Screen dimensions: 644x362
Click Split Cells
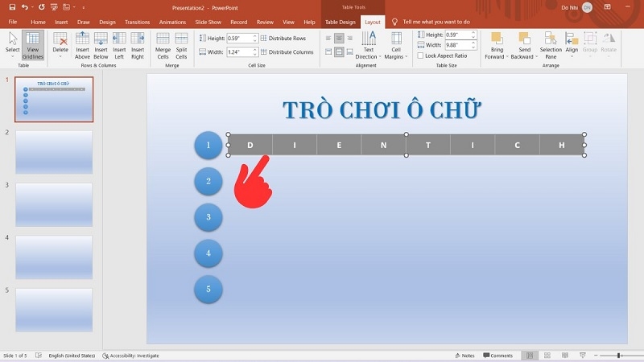point(182,45)
